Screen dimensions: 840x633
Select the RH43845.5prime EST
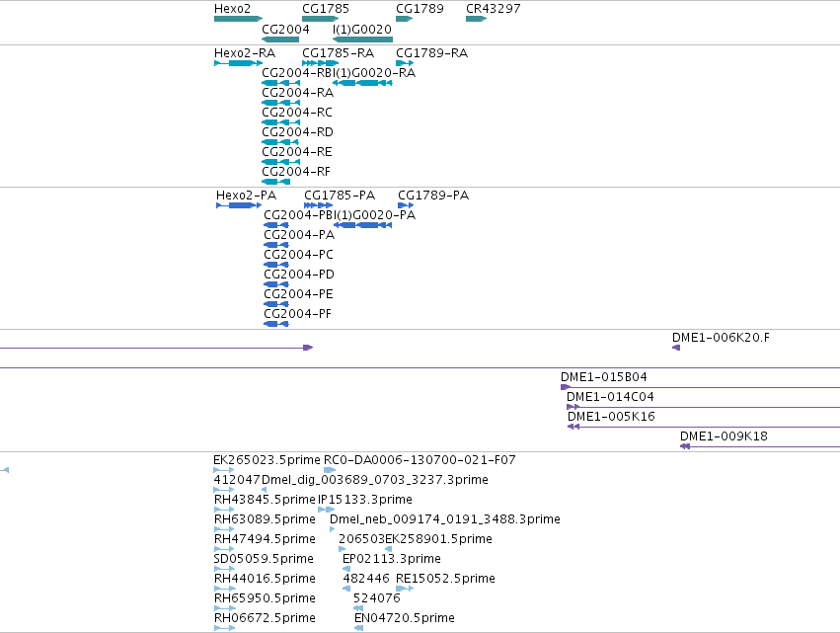(x=224, y=510)
